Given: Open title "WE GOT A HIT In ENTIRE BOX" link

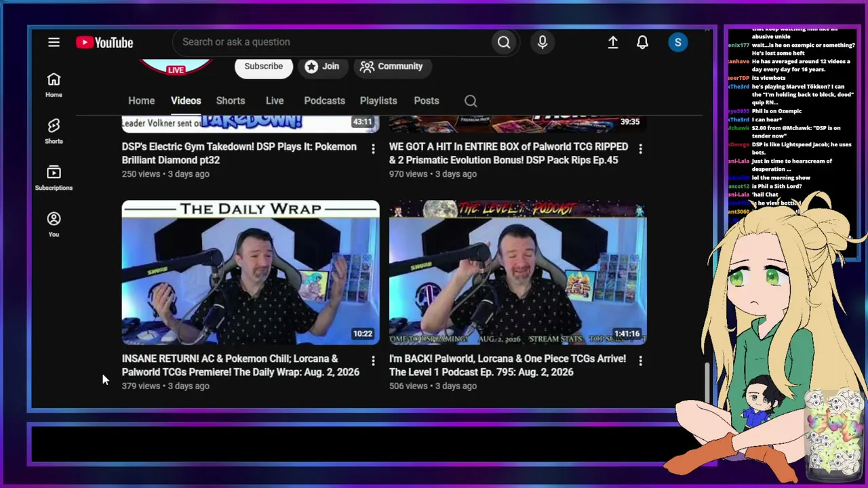Looking at the screenshot, I should pyautogui.click(x=509, y=153).
